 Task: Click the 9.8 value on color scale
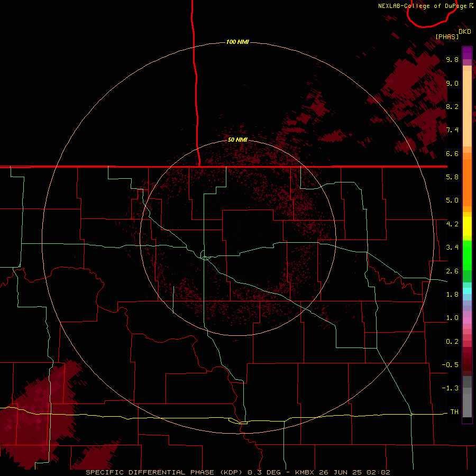452,60
